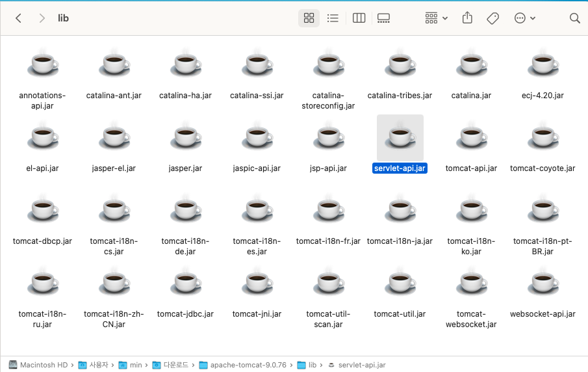This screenshot has width=588, height=372.
Task: Open the Finder search
Action: pos(574,18)
